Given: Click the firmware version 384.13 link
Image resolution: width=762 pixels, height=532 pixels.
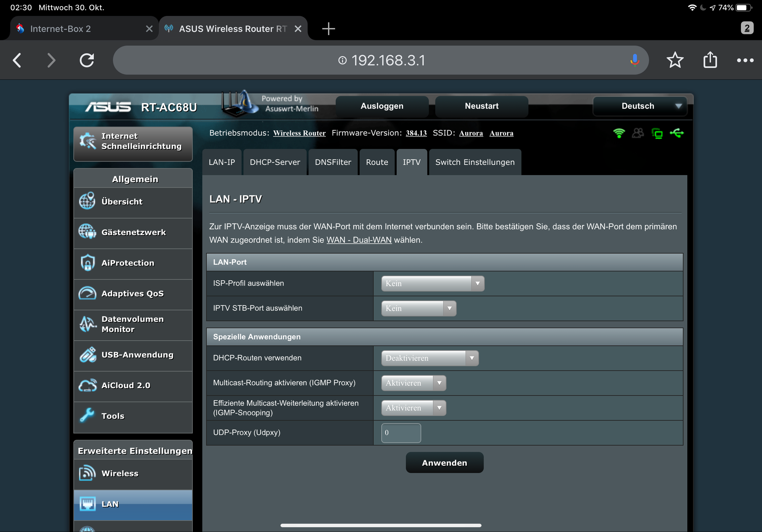Looking at the screenshot, I should (416, 133).
